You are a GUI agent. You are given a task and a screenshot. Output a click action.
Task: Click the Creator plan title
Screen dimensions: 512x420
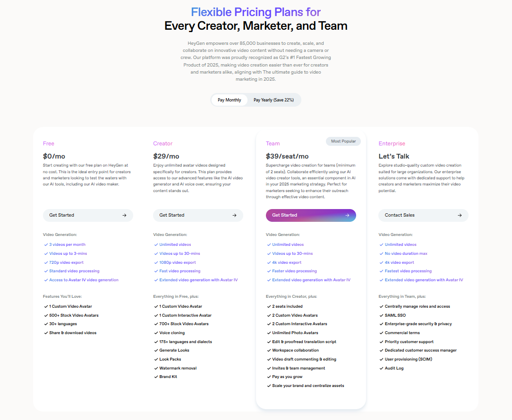pyautogui.click(x=162, y=143)
